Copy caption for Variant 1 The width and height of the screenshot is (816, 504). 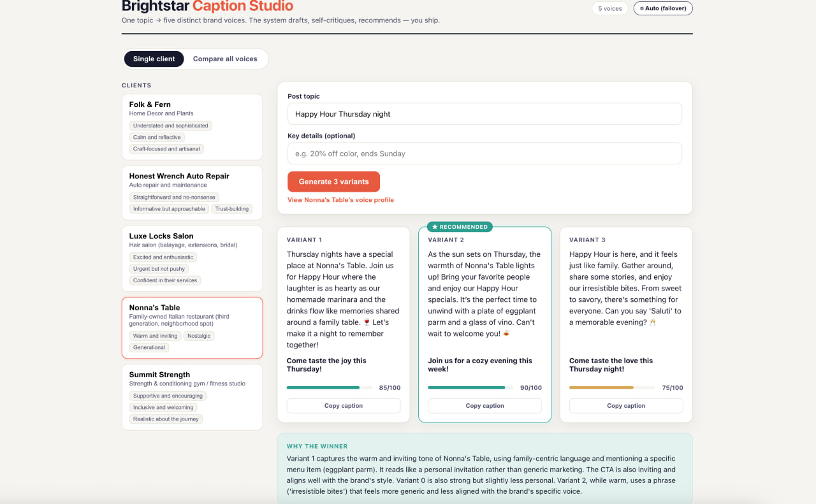tap(344, 406)
